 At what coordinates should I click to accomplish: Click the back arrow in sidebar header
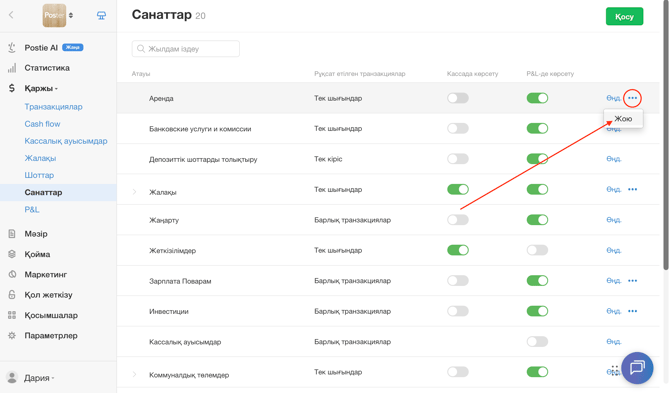(11, 15)
